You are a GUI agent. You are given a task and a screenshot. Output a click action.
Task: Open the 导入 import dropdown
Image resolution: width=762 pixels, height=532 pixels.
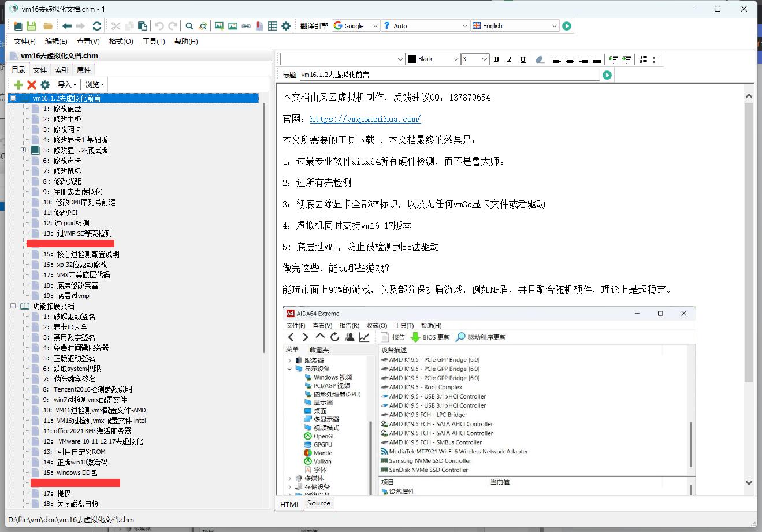point(67,85)
